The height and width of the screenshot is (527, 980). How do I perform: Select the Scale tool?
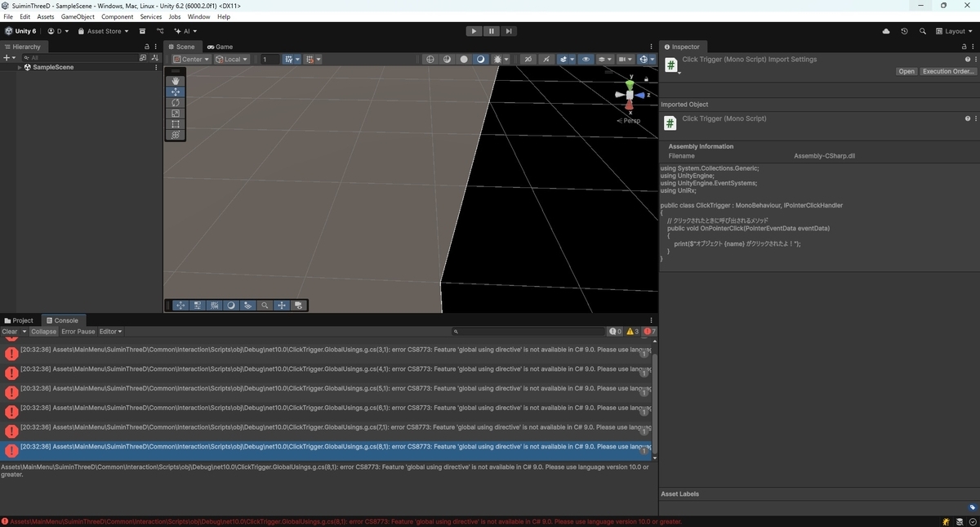(x=176, y=114)
